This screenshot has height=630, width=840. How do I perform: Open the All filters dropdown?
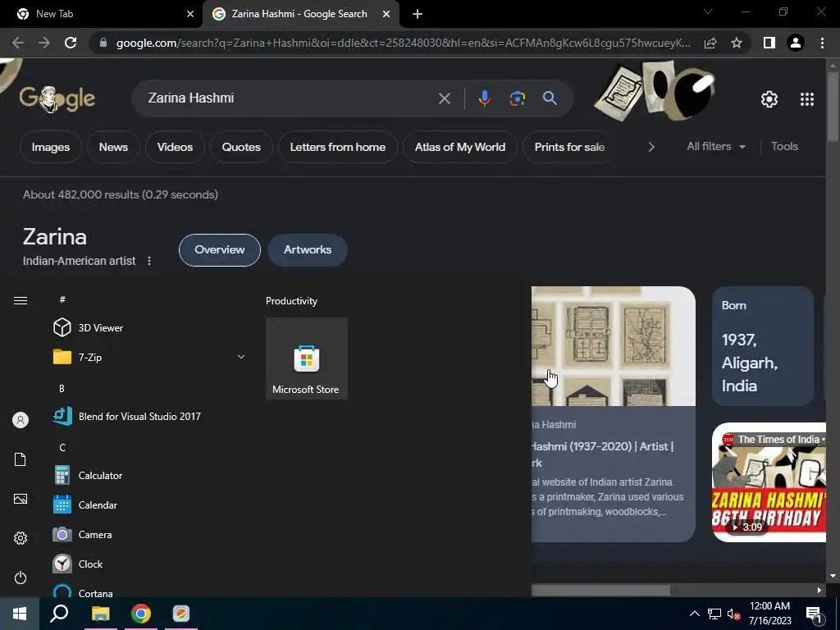[716, 146]
